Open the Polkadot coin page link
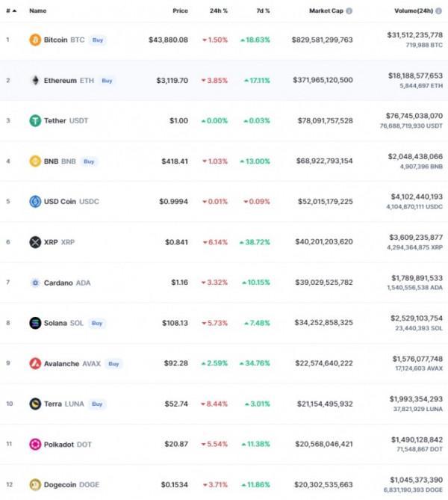Viewport: 448px width, 500px height. pyautogui.click(x=60, y=444)
